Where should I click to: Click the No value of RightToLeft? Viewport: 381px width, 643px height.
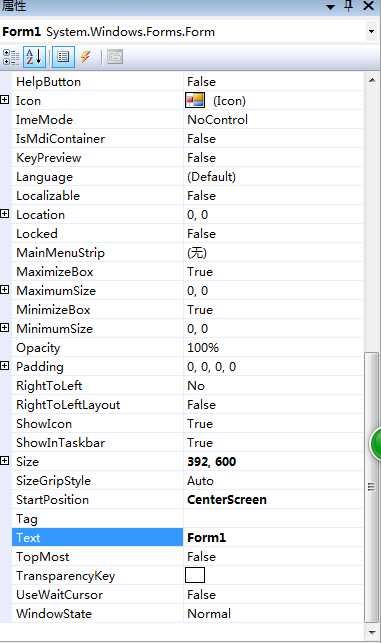(196, 386)
